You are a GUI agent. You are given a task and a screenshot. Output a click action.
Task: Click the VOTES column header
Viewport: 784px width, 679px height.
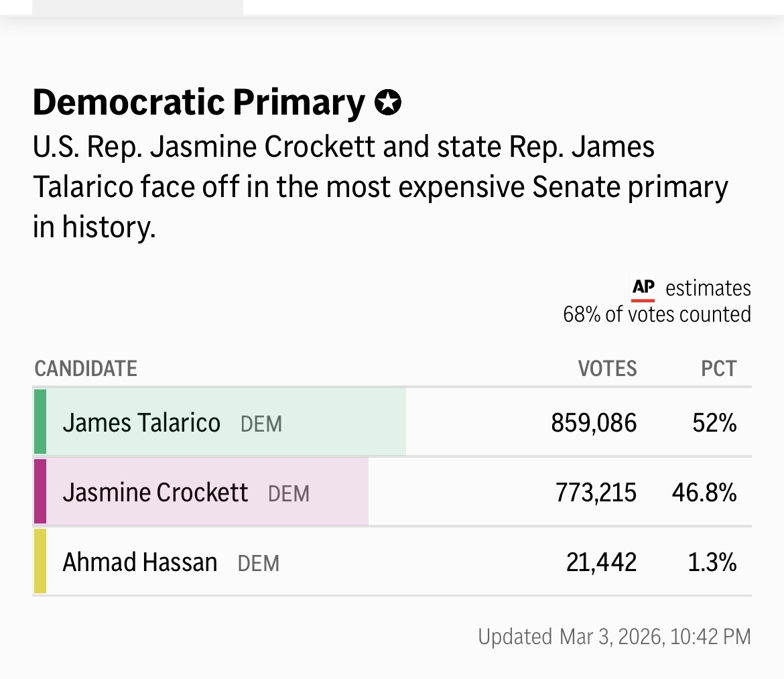pyautogui.click(x=607, y=369)
